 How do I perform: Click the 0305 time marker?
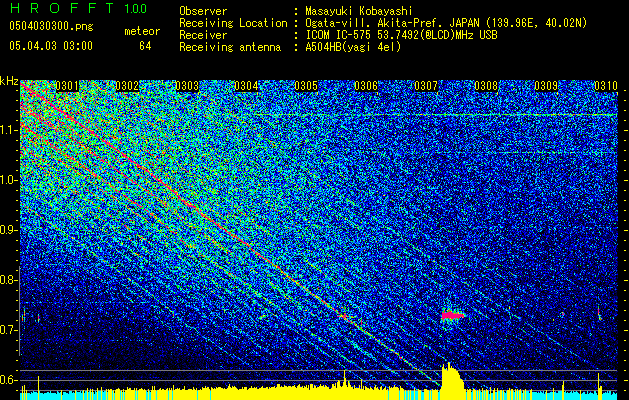306,86
